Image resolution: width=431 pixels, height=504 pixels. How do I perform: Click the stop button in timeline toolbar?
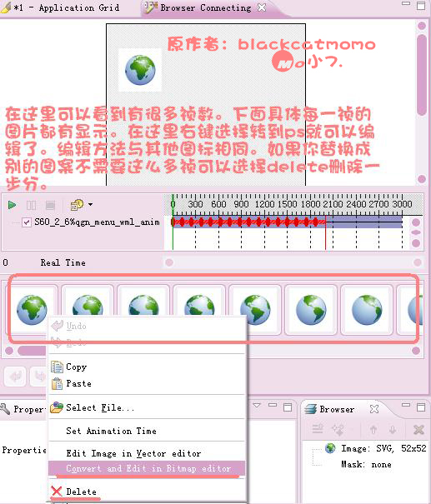point(50,205)
